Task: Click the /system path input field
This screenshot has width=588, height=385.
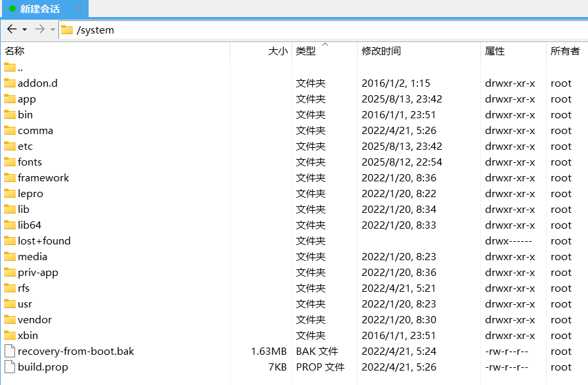Action: [x=324, y=30]
